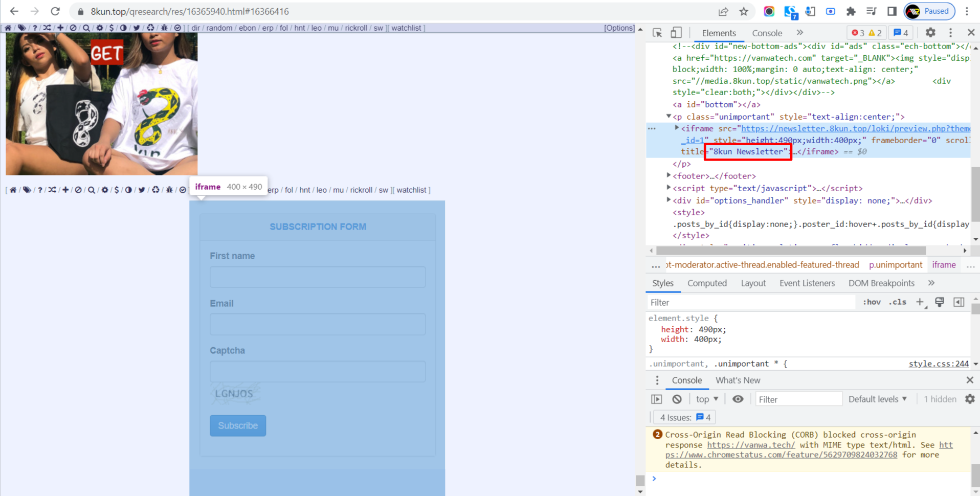Click dollar sign icon in bar under image
Image resolution: width=980 pixels, height=496 pixels.
click(x=117, y=190)
